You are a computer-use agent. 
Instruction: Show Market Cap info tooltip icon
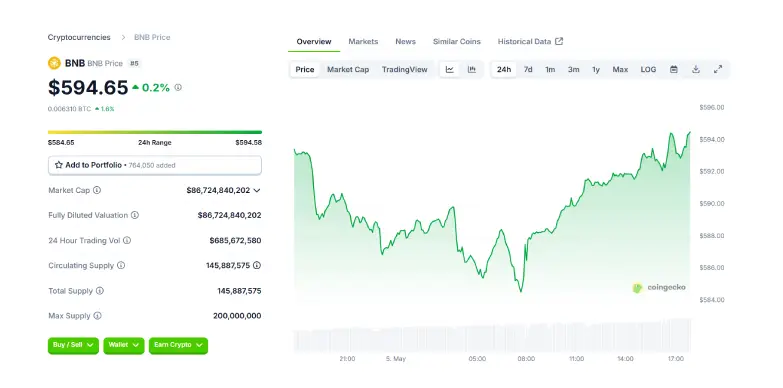pyautogui.click(x=97, y=190)
